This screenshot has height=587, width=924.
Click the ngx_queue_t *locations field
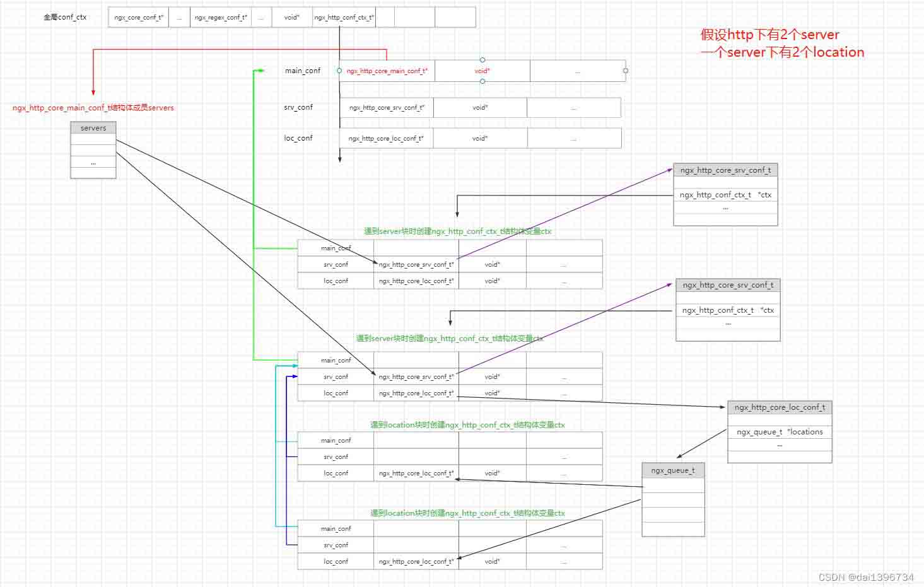pos(780,432)
